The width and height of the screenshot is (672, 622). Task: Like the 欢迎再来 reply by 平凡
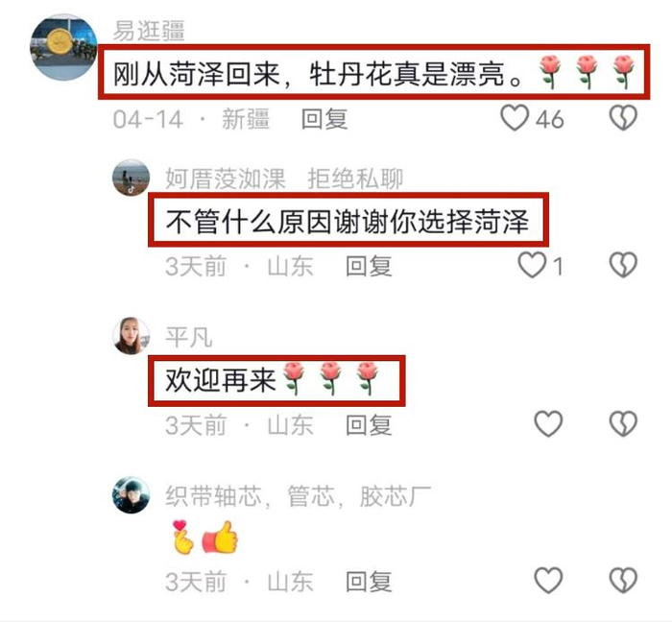(548, 423)
